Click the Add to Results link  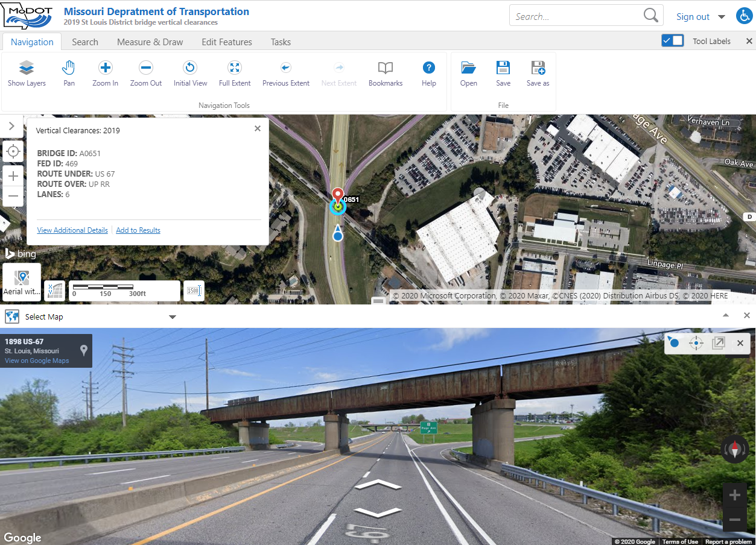tap(138, 230)
